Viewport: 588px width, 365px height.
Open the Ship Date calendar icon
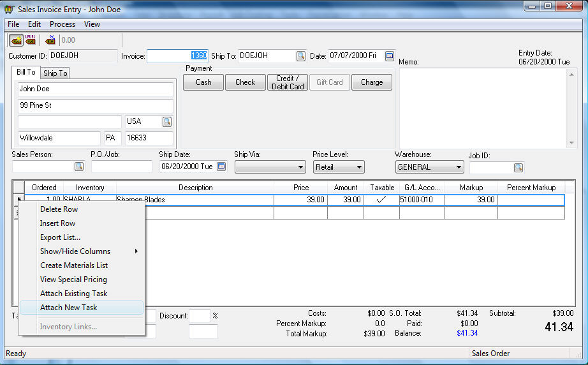[x=221, y=167]
